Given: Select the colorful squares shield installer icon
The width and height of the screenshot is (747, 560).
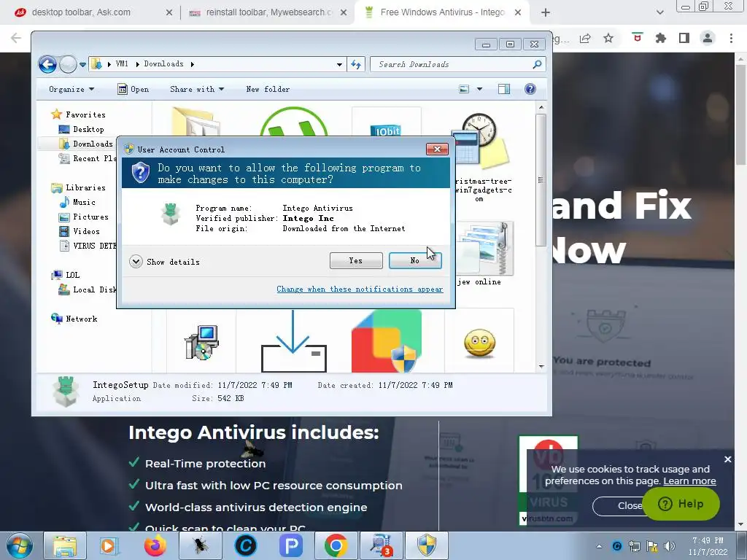Looking at the screenshot, I should tap(387, 341).
